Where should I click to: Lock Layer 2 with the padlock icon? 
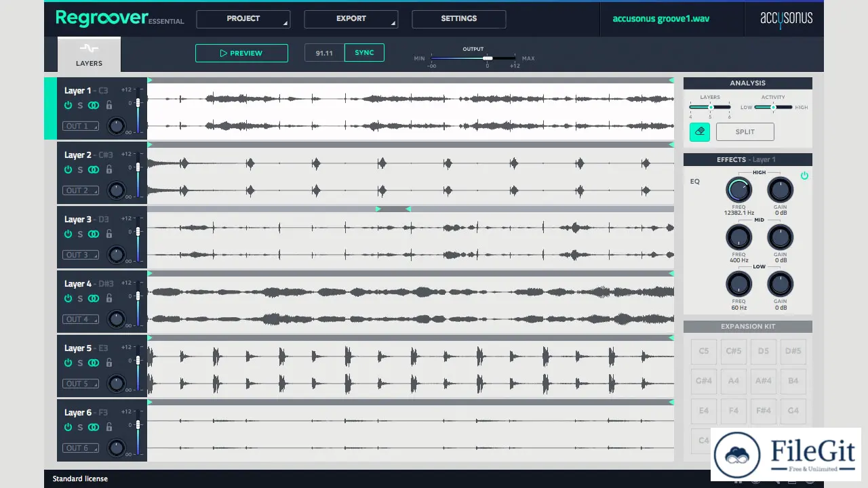coord(108,169)
